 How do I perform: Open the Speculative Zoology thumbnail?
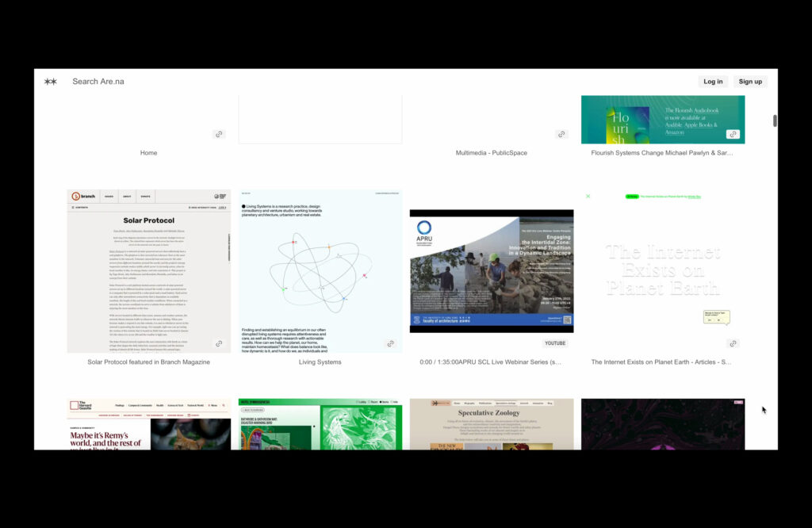pos(491,424)
